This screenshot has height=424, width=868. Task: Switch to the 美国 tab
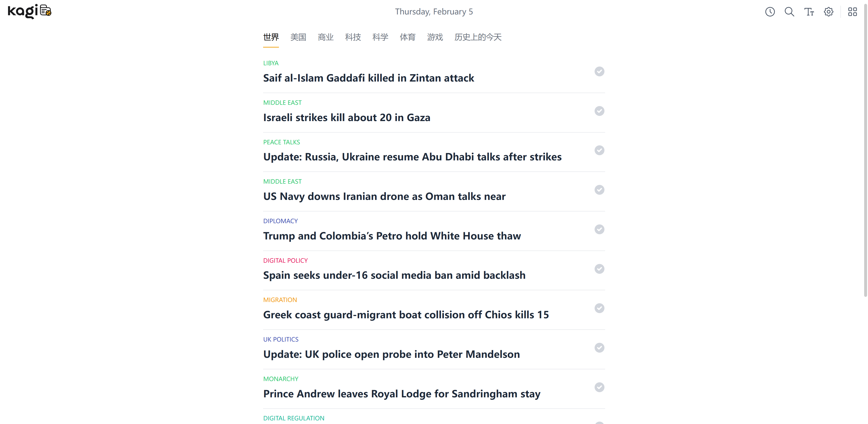point(298,37)
